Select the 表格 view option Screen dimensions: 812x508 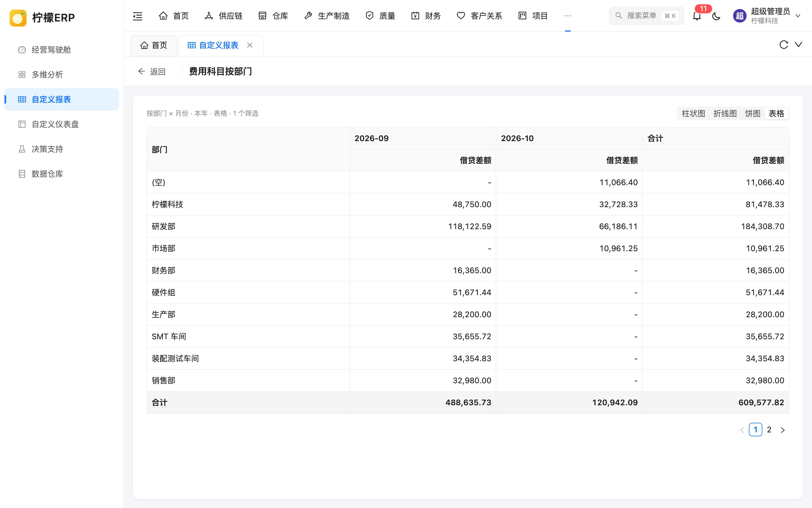click(776, 113)
